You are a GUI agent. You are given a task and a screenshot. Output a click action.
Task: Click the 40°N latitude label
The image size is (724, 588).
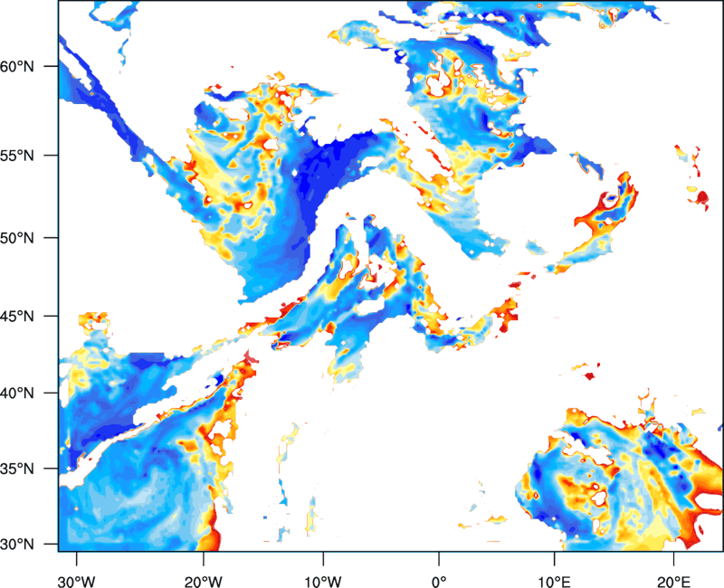pyautogui.click(x=17, y=394)
